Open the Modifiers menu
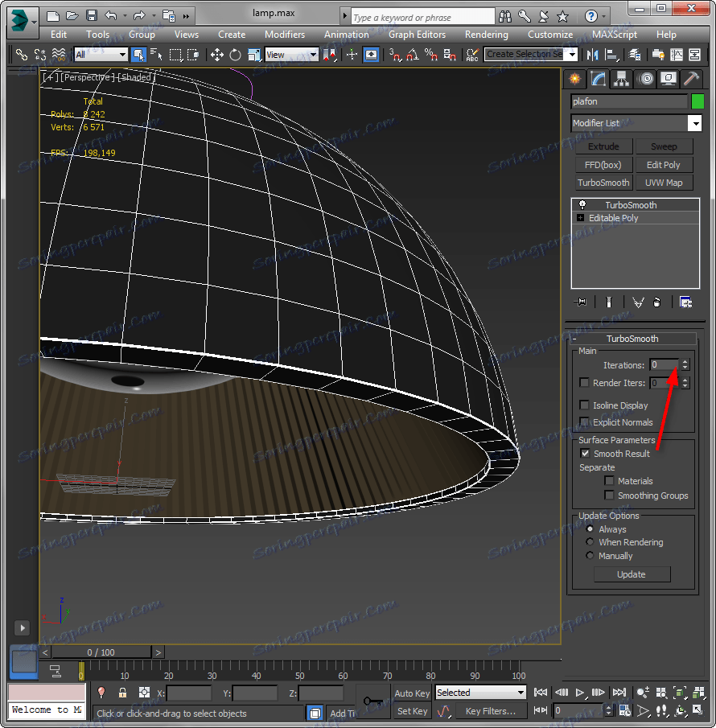Screen dimensions: 716x728 [x=285, y=35]
